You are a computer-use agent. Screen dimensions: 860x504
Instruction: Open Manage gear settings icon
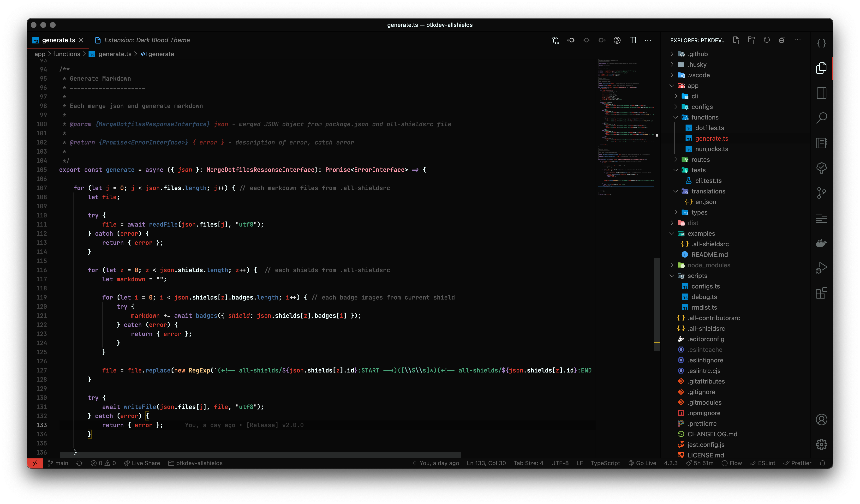click(x=821, y=444)
